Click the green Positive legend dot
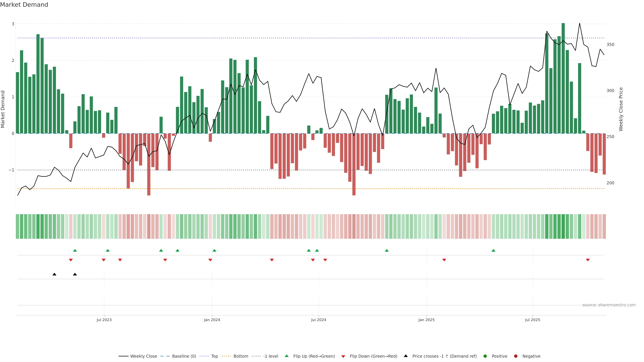Viewport: 644px width, 362px height. click(x=485, y=356)
